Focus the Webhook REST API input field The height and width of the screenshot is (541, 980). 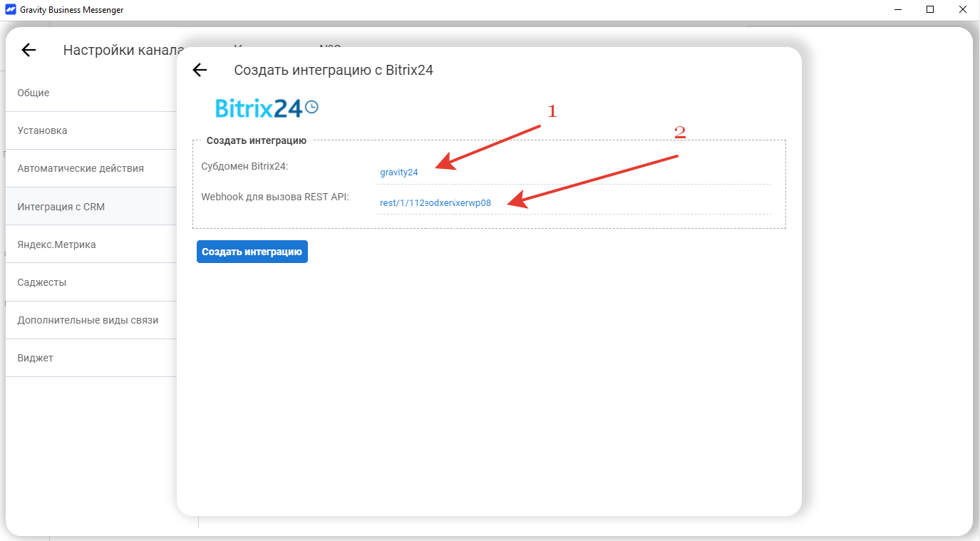coord(574,203)
